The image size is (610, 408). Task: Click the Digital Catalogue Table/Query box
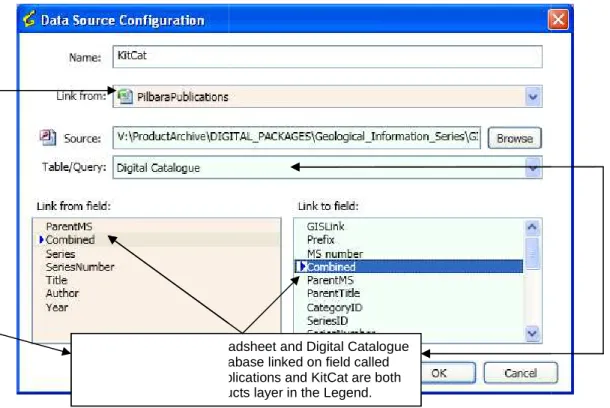[x=327, y=168]
